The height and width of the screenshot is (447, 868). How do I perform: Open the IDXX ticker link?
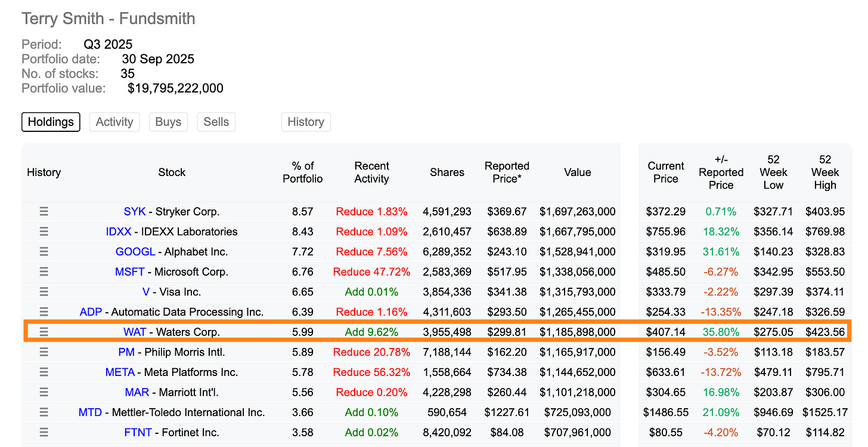tap(119, 232)
